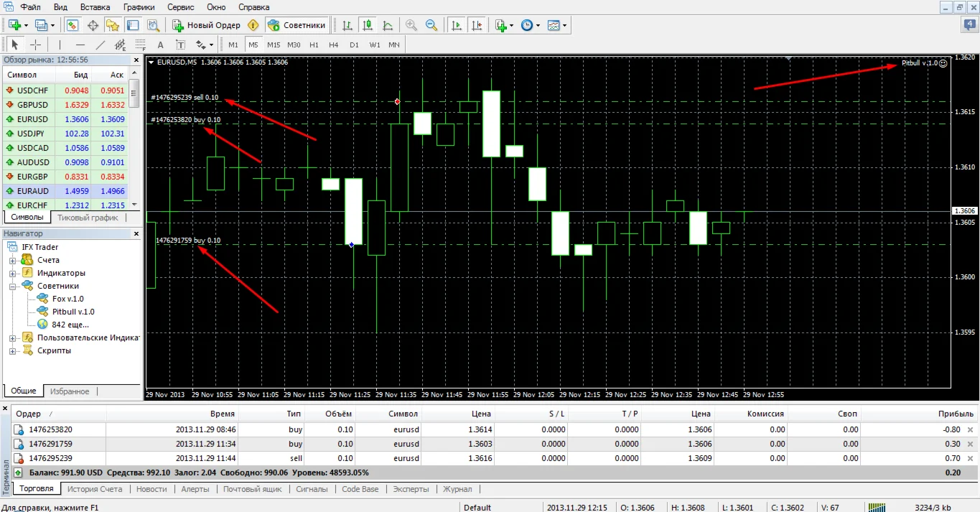Select the crosshair cursor tool
The width and height of the screenshot is (980, 512).
(x=35, y=45)
